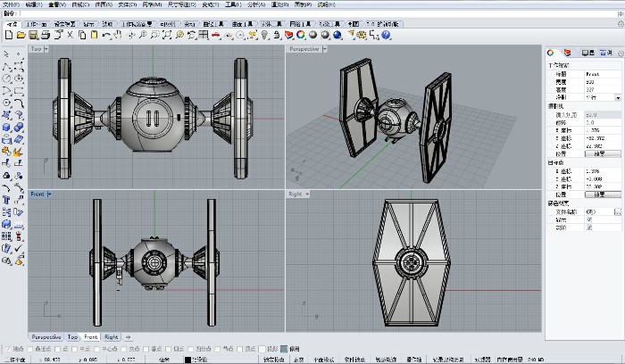Click the 毫米 units label in status bar
Viewport: 625px width, 364px height.
coord(163,360)
